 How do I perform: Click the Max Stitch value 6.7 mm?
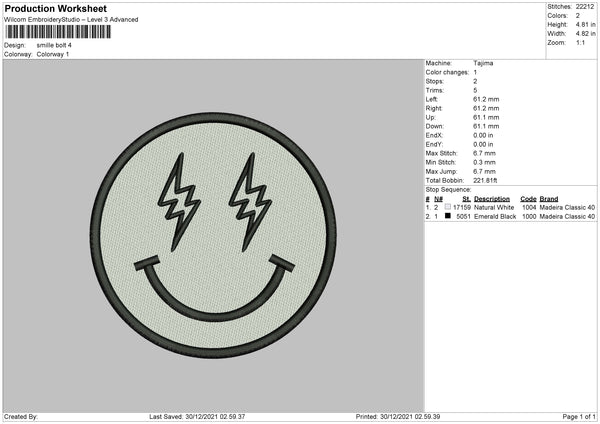tap(484, 153)
